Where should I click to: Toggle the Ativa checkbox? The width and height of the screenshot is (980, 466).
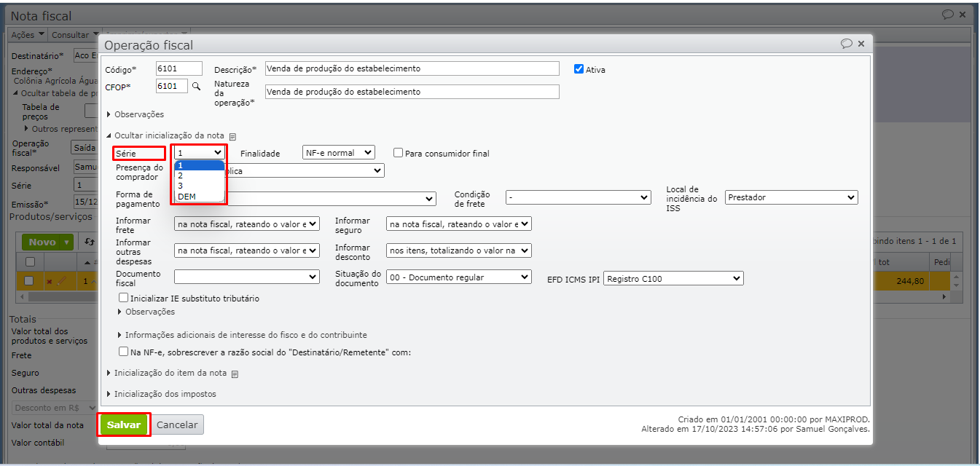(579, 69)
